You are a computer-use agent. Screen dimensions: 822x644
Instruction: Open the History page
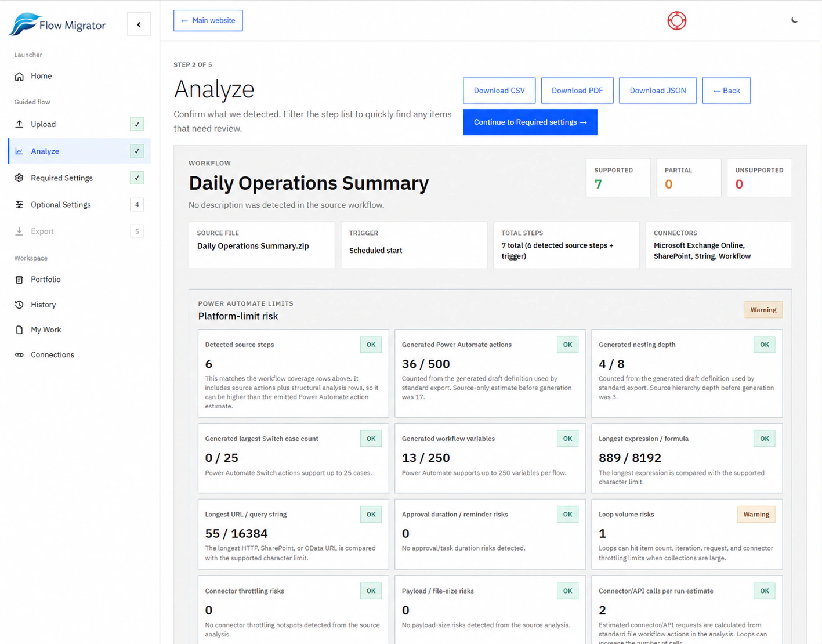(x=79, y=305)
